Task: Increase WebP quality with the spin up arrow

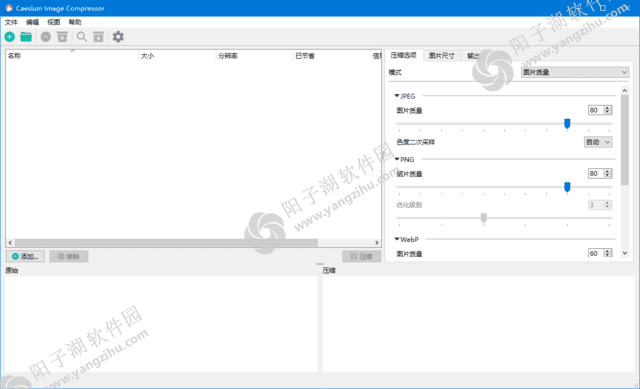Action: coord(608,251)
